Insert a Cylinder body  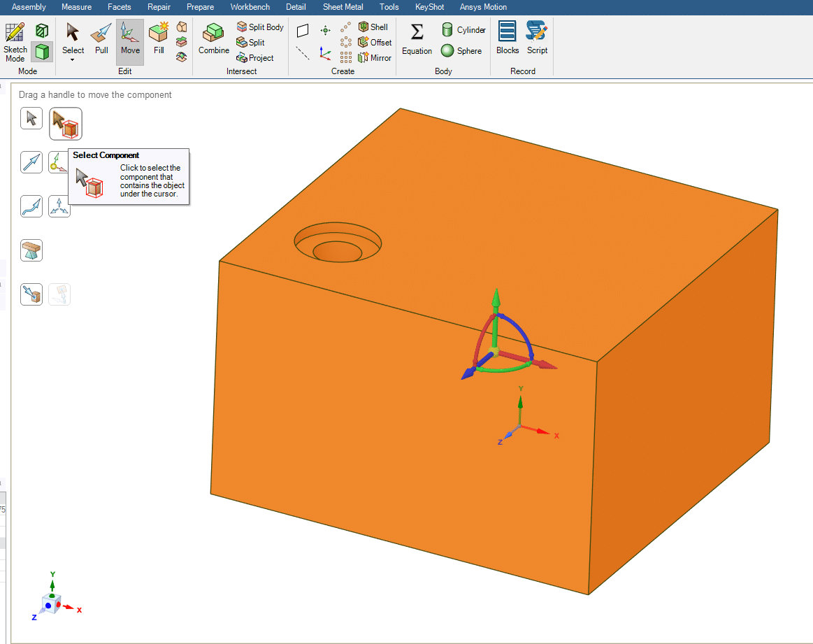(x=463, y=30)
